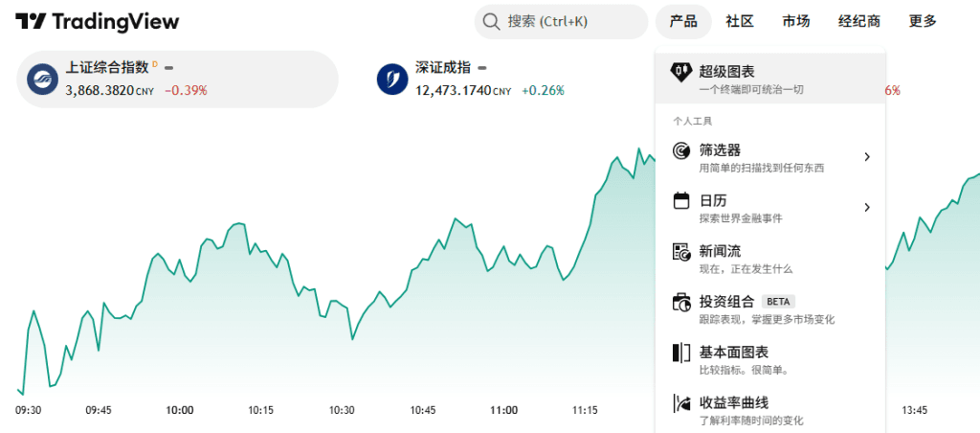980x433 pixels.
Task: Click the 基本面图表 icon
Action: click(680, 353)
